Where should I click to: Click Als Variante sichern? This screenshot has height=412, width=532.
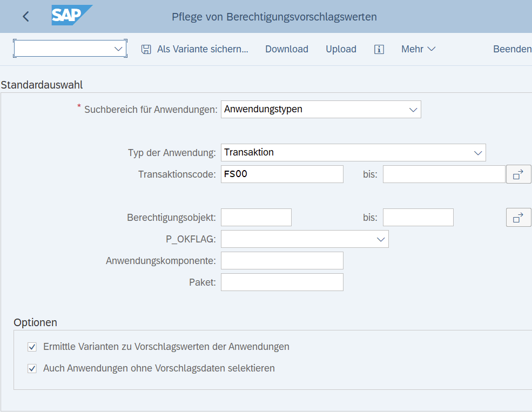tap(203, 49)
